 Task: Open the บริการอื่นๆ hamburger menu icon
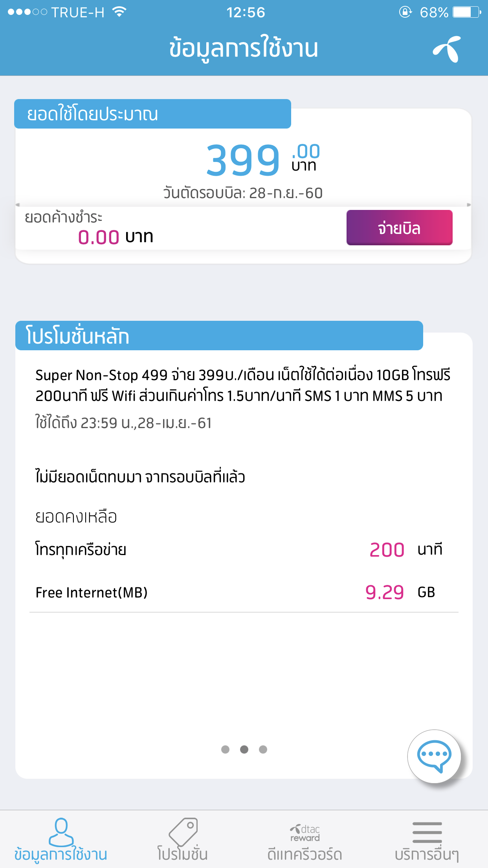[427, 832]
